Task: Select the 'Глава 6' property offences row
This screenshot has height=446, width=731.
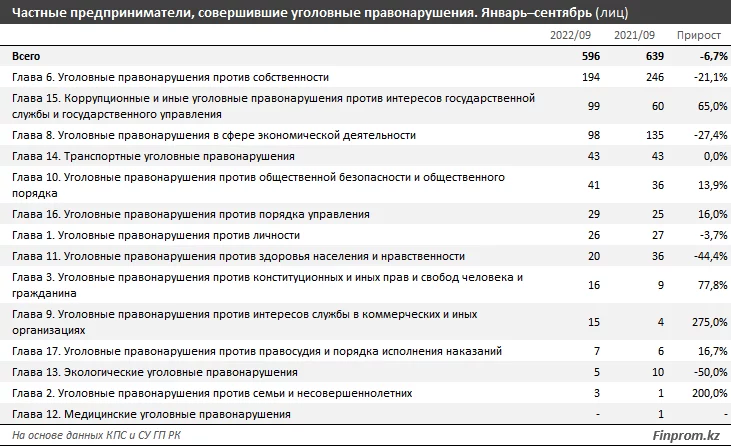Action: pyautogui.click(x=366, y=77)
